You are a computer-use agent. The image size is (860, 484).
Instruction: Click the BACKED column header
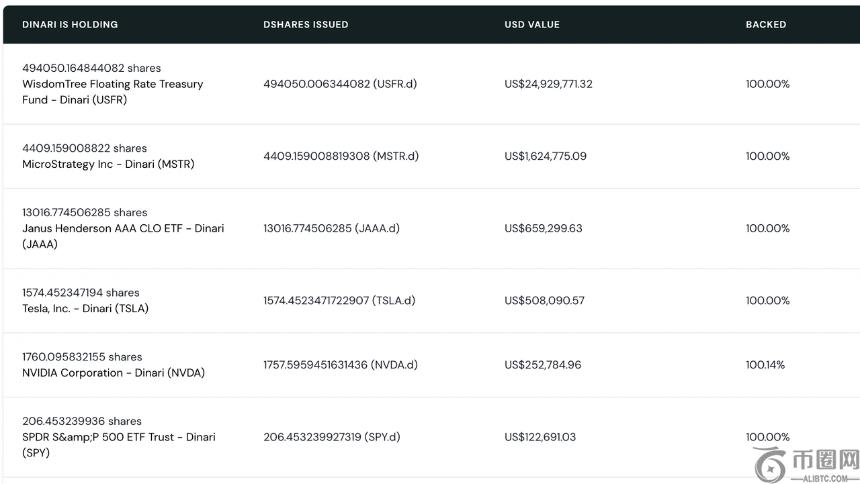[x=766, y=25]
